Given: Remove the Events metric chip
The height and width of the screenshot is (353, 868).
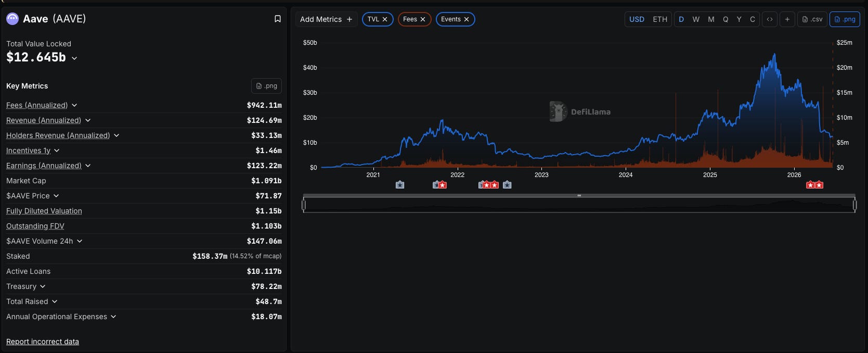Looking at the screenshot, I should click(467, 19).
